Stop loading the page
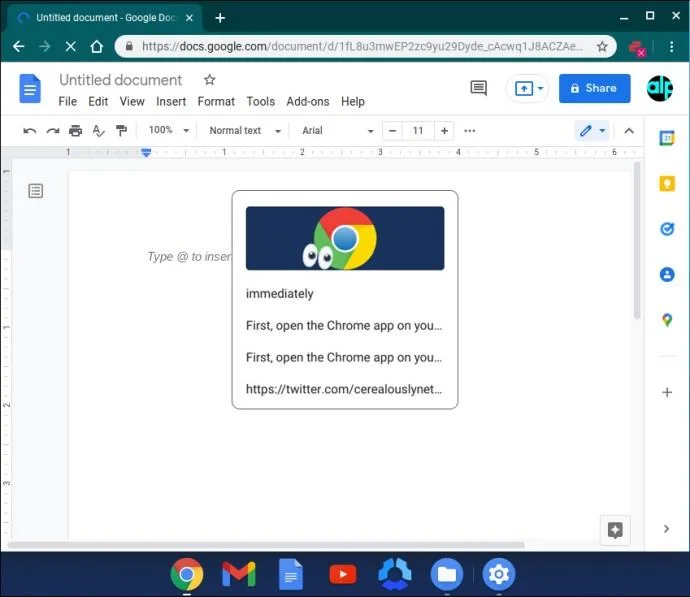This screenshot has width=690, height=597. [70, 46]
